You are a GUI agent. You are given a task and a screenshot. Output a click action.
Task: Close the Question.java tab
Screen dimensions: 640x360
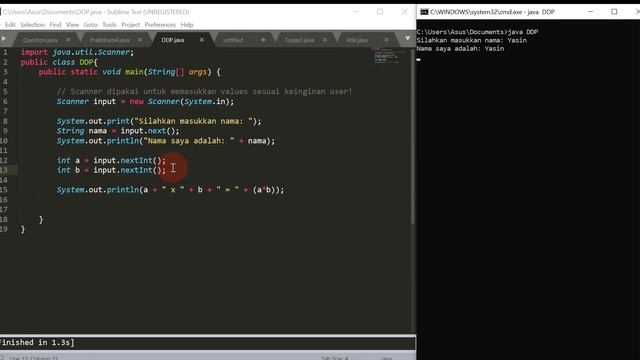click(x=68, y=40)
